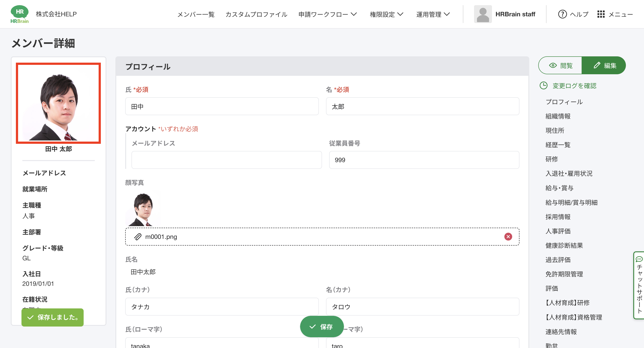This screenshot has width=644, height=348.
Task: Expand the 権限設定 dropdown
Action: pos(386,14)
